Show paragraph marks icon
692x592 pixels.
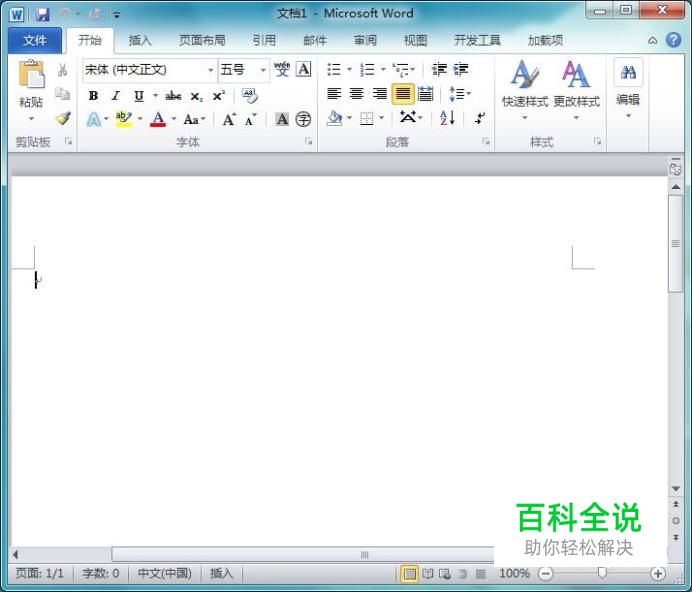tap(480, 118)
